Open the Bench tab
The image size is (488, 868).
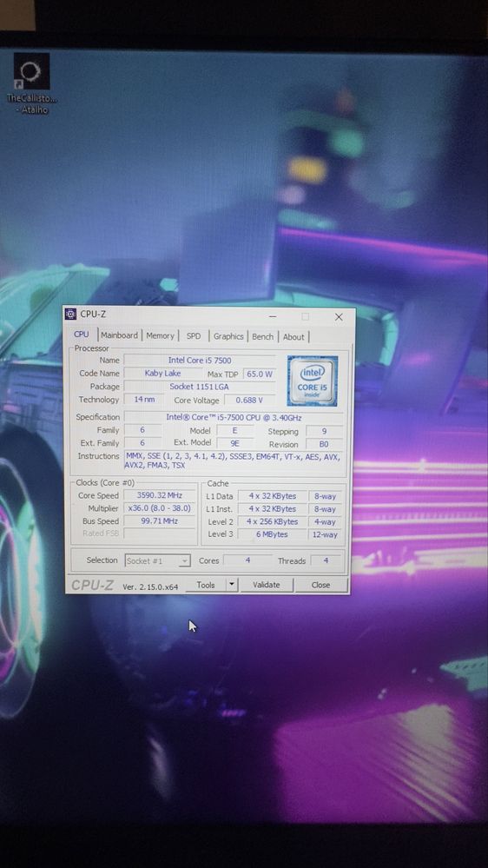point(263,336)
